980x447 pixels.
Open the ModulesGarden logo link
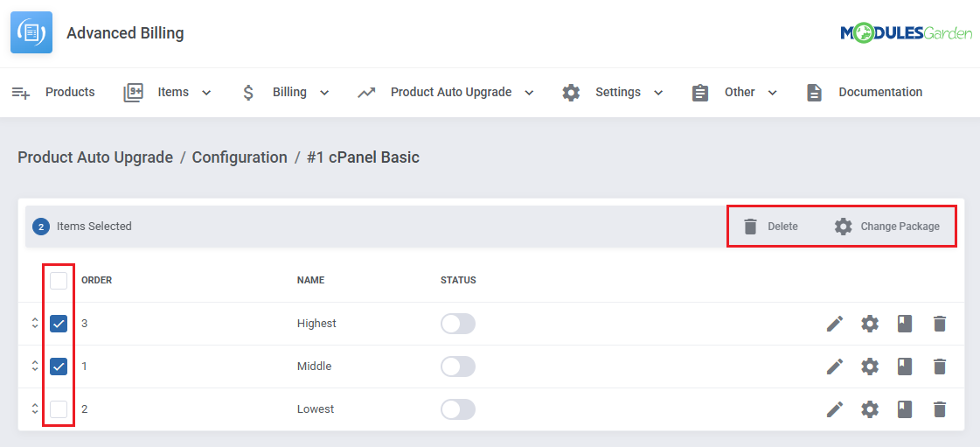906,33
